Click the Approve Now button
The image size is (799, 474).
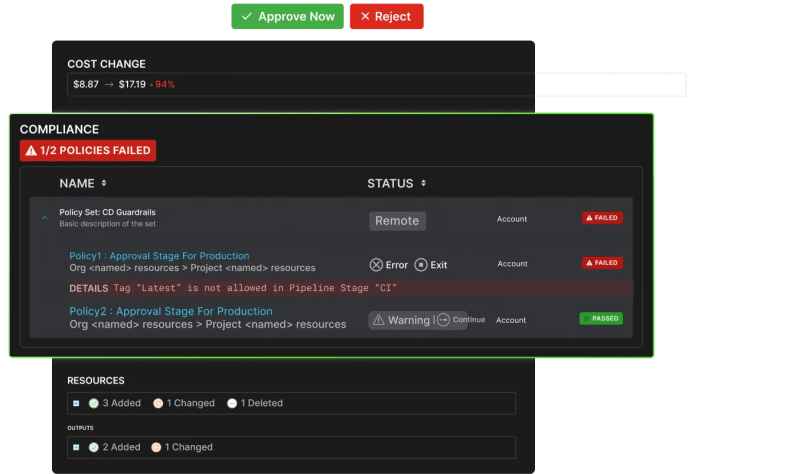click(x=287, y=16)
